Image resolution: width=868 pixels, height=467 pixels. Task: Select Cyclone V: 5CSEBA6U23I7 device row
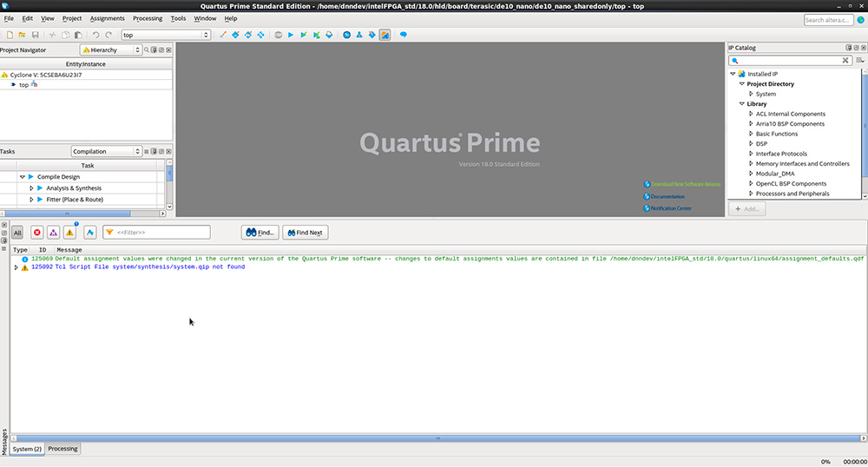[86, 75]
